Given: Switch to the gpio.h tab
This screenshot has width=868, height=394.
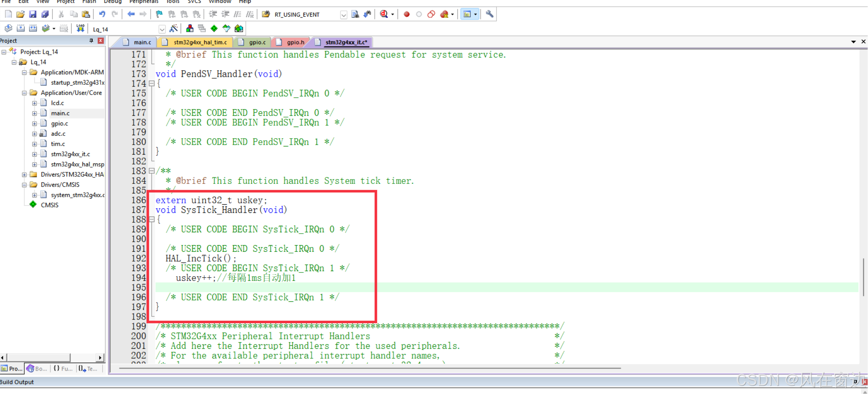Looking at the screenshot, I should pos(295,42).
